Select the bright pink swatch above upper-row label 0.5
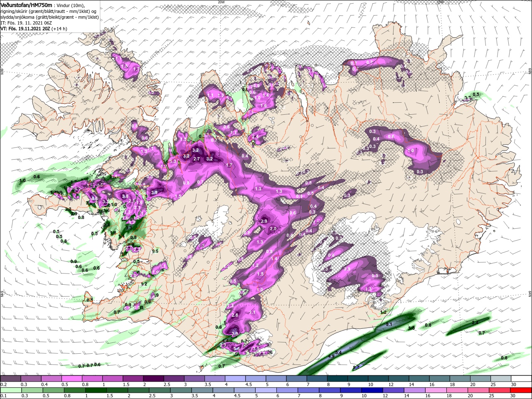The image size is (532, 399). point(71,379)
